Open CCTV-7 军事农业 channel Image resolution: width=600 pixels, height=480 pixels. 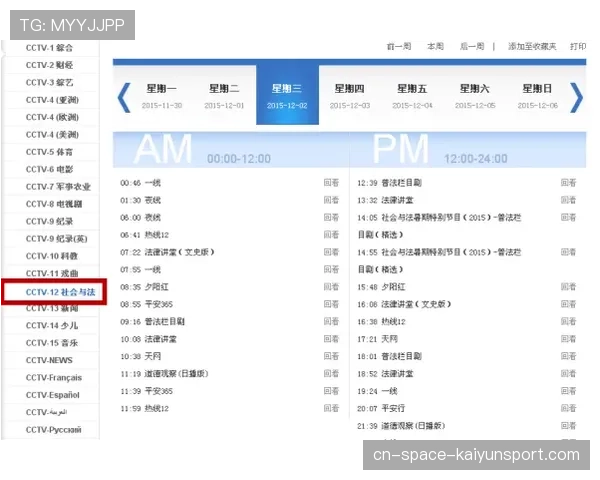coord(58,187)
